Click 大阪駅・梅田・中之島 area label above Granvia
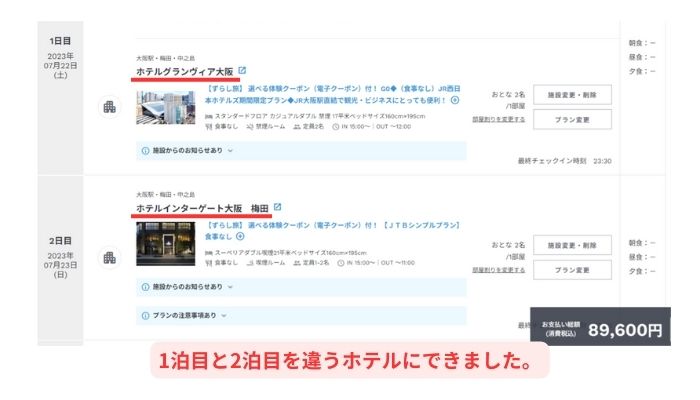700x400 pixels. (x=165, y=58)
